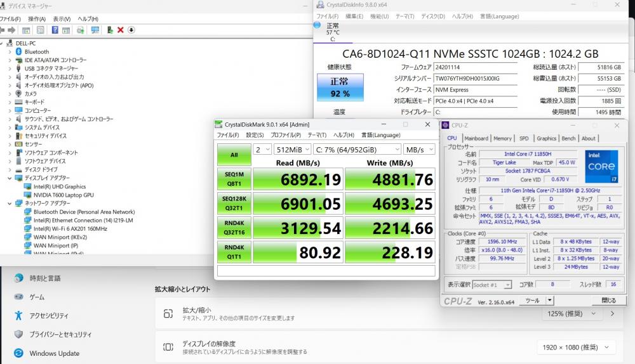Open the 125% (推奨) scale dropdown
Screen dimensions: 635x364
coord(571,313)
